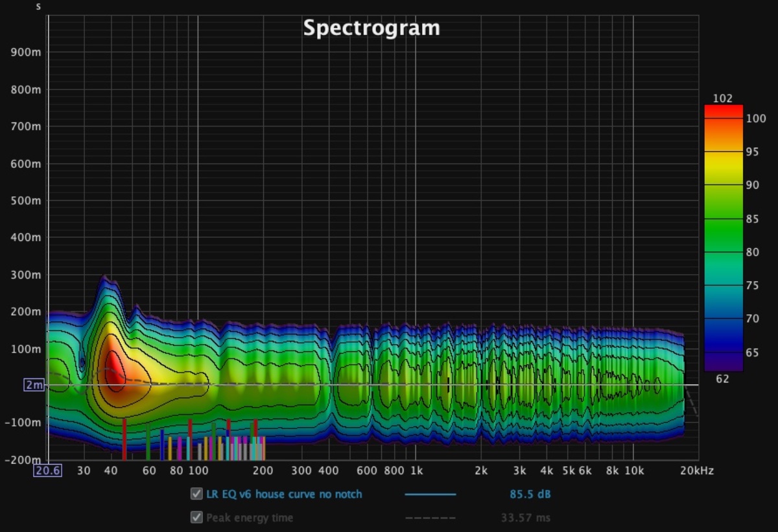Click the Spectrogram graph title
Screen dimensions: 778x532
click(x=371, y=28)
